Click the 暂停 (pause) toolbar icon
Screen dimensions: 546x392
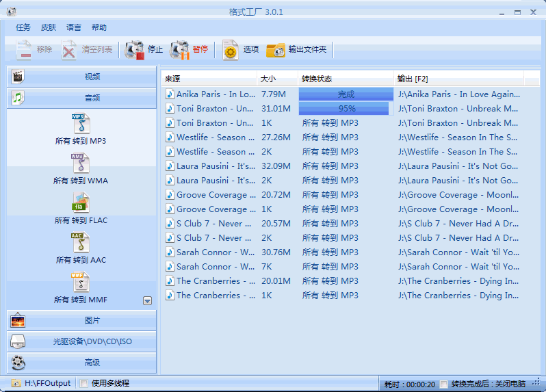[x=180, y=50]
